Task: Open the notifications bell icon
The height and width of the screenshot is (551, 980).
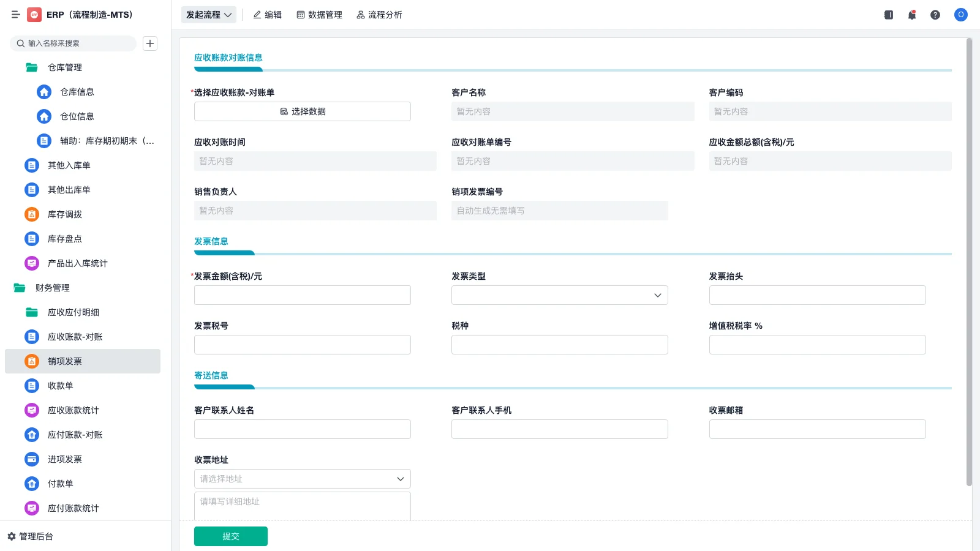Action: click(911, 15)
